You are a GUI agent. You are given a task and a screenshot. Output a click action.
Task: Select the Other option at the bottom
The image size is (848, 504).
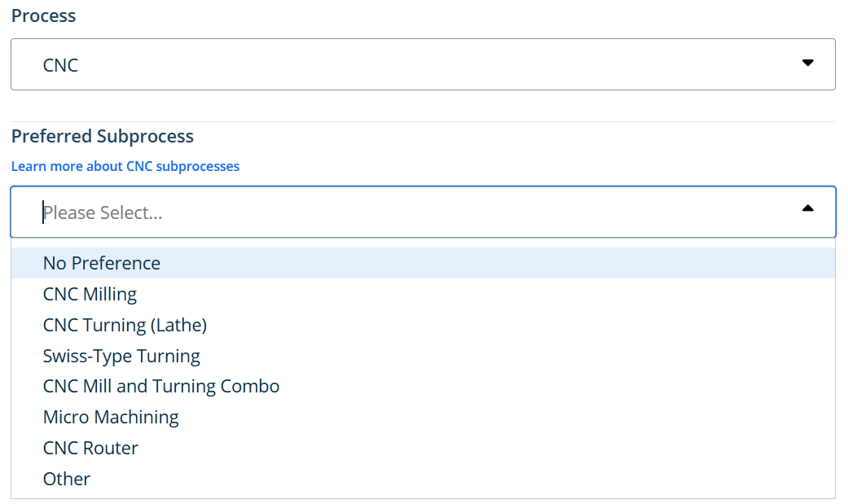coord(66,479)
